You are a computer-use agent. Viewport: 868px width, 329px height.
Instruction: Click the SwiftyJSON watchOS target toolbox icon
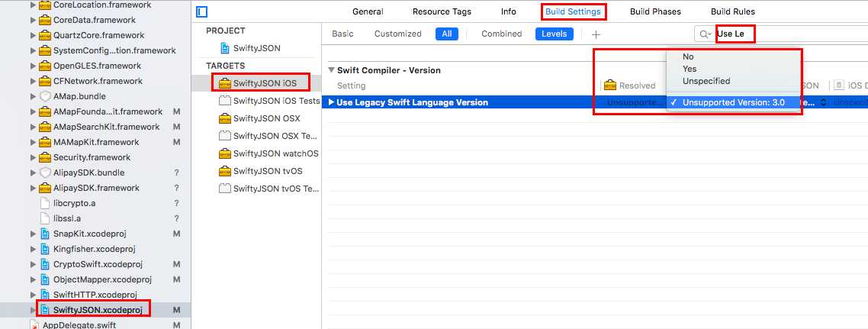(225, 153)
